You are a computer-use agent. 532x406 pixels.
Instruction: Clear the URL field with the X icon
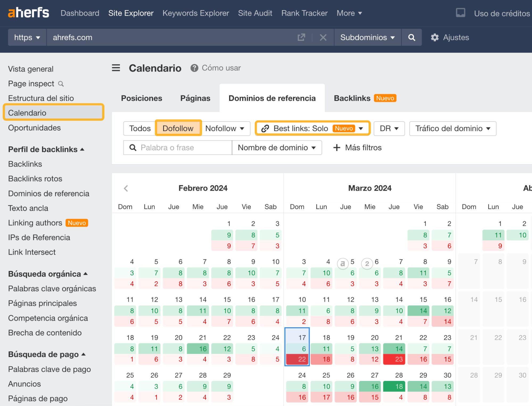click(323, 37)
